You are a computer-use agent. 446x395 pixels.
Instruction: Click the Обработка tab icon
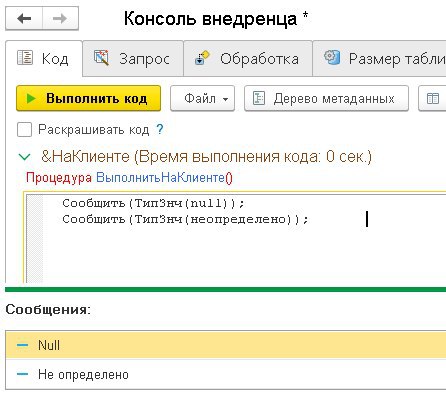(x=202, y=58)
